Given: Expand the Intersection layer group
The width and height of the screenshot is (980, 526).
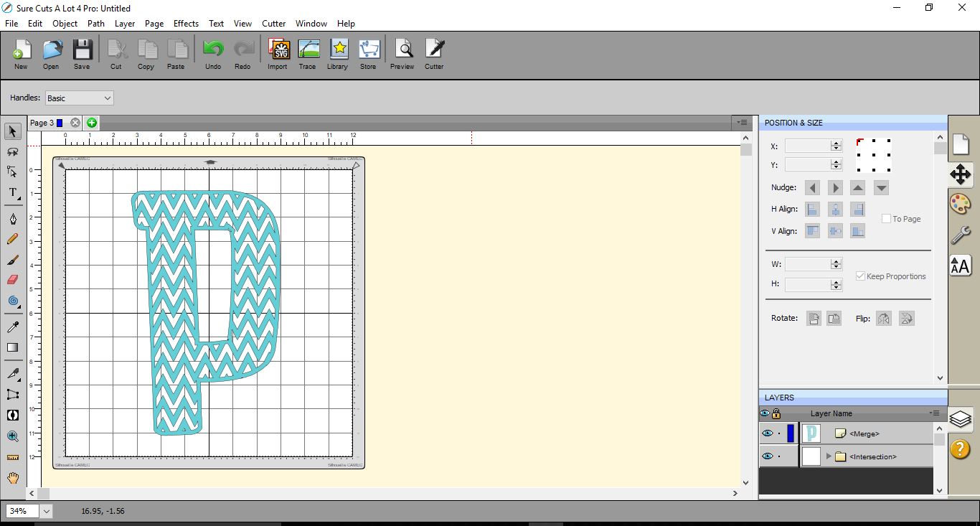Looking at the screenshot, I should pyautogui.click(x=829, y=456).
